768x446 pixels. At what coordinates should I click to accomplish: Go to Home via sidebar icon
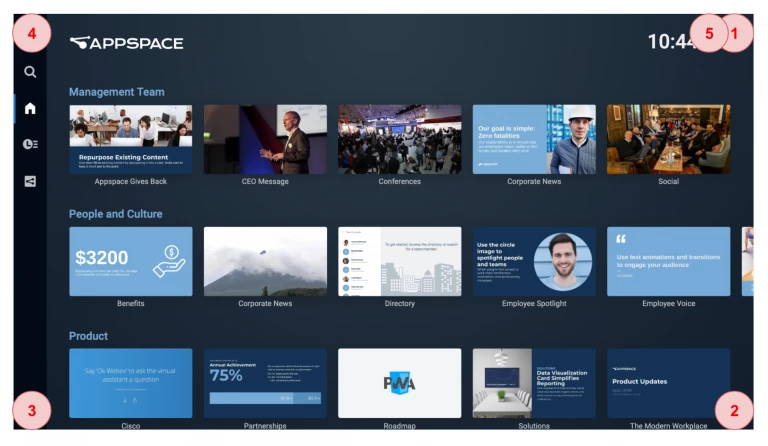coord(30,108)
